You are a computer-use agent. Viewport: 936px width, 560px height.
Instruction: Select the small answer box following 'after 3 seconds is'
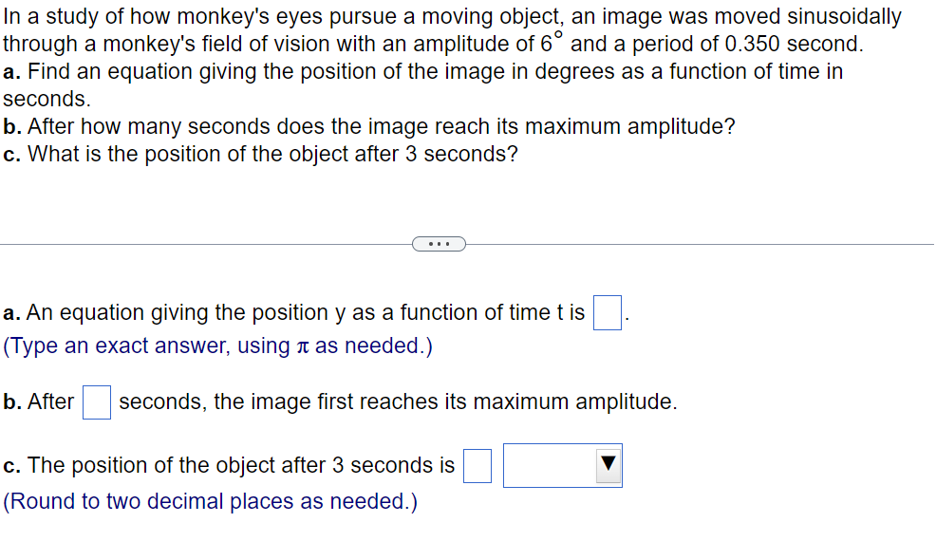[477, 465]
